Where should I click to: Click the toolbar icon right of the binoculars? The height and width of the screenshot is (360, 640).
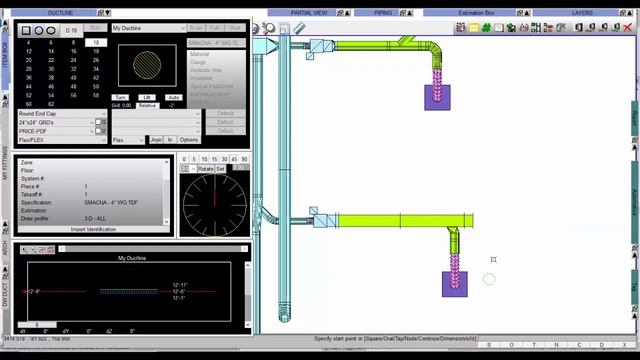(x=536, y=28)
